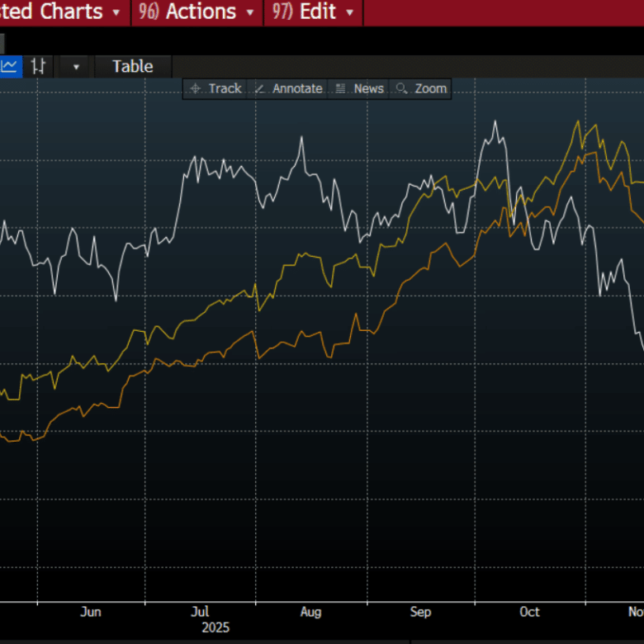
Task: Select the line chart type icon
Action: [x=10, y=67]
